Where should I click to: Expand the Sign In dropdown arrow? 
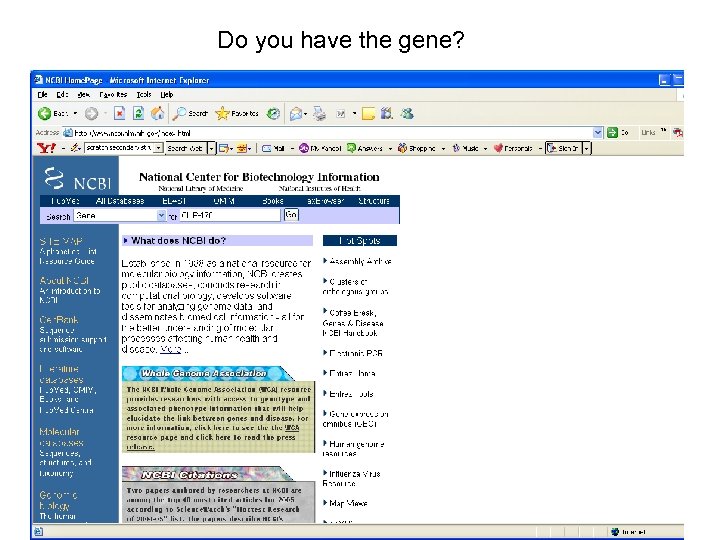[x=586, y=148]
